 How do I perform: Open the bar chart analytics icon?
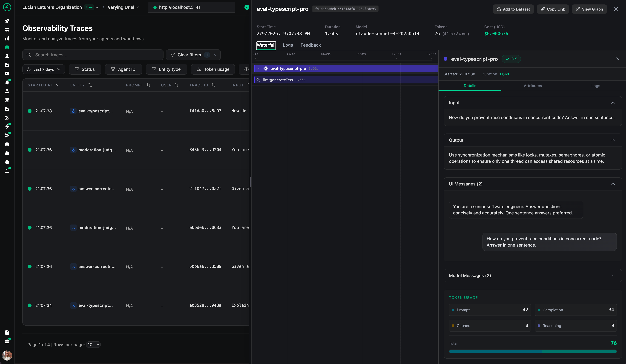click(7, 38)
